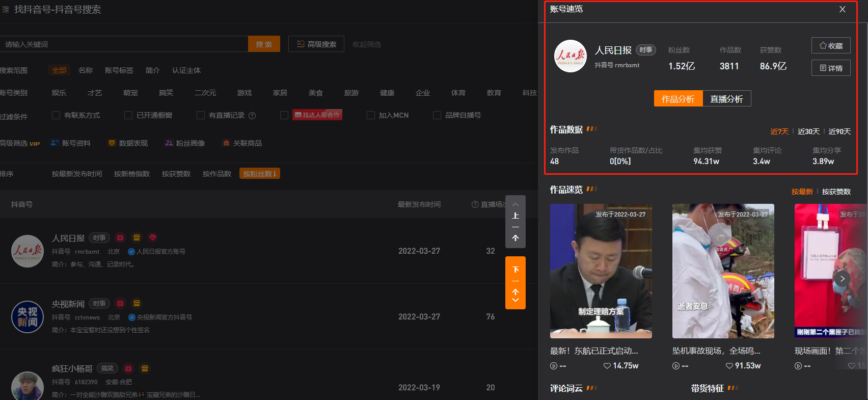The height and width of the screenshot is (400, 868).
Task: Click heart icon showing 14.75w
Action: (607, 366)
